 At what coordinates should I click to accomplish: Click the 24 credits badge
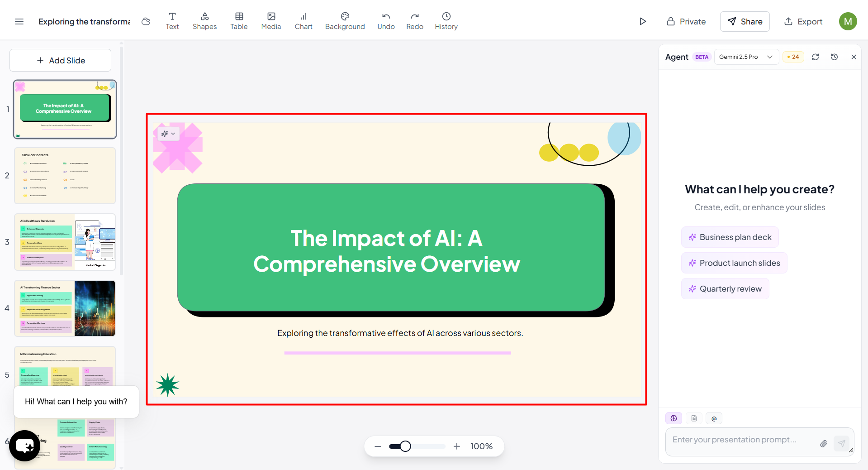coord(793,57)
